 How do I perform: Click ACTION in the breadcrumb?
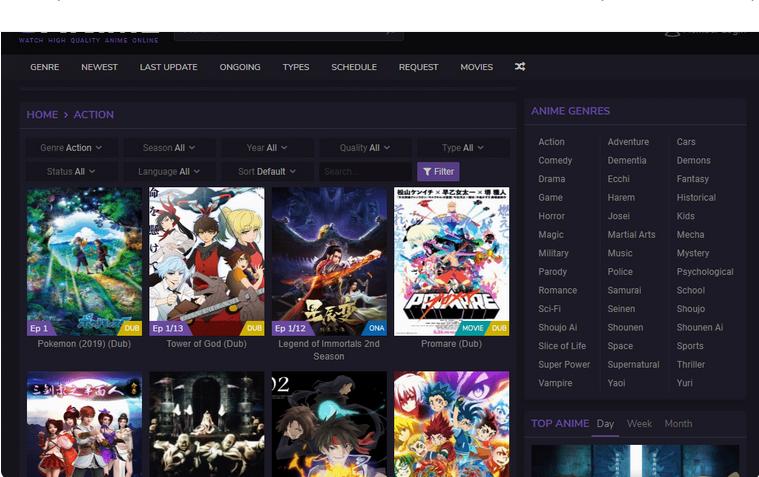click(x=94, y=115)
